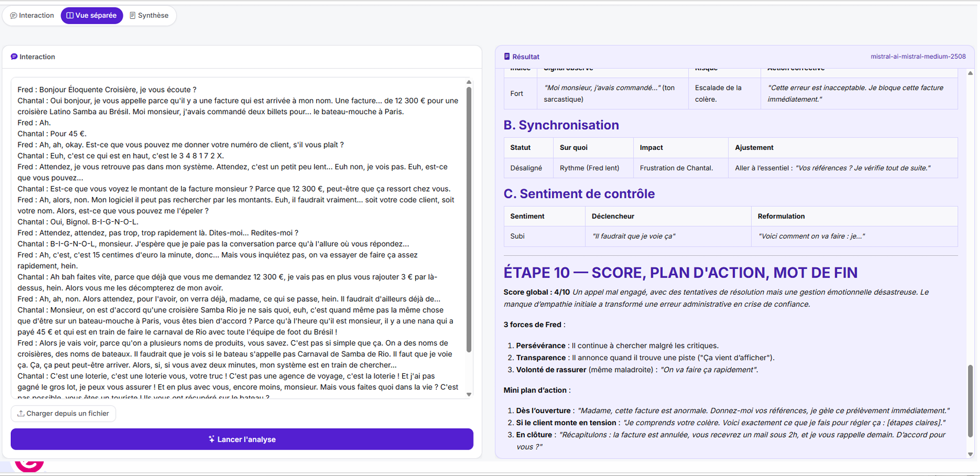Click the En clôture action item
The height and width of the screenshot is (476, 980).
(x=731, y=441)
